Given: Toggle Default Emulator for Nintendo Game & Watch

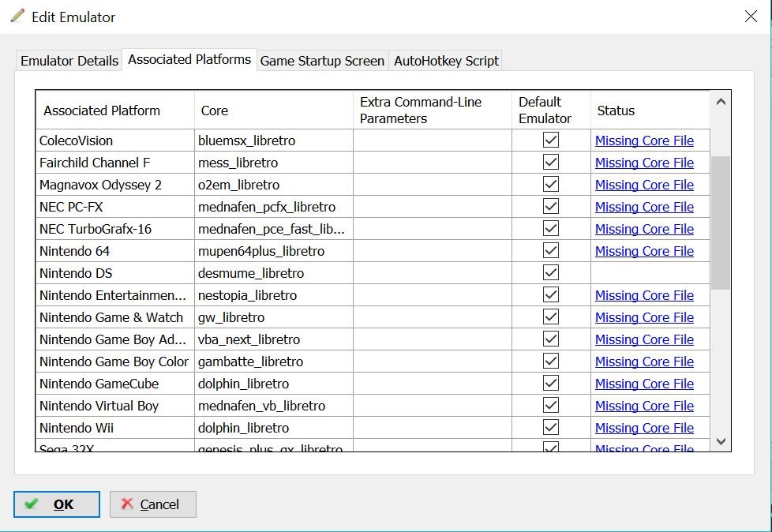Looking at the screenshot, I should [x=551, y=317].
